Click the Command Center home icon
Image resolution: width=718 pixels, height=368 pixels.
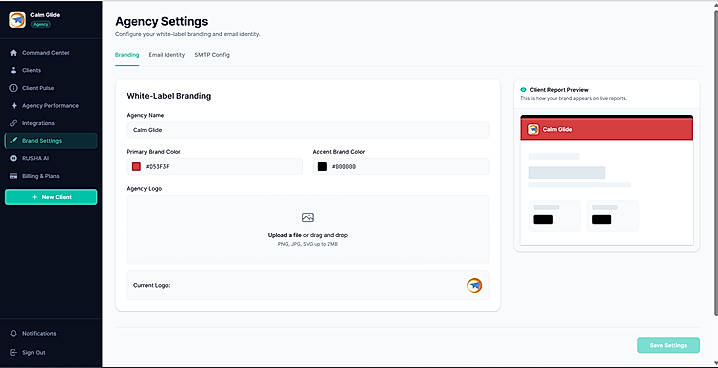pos(13,53)
